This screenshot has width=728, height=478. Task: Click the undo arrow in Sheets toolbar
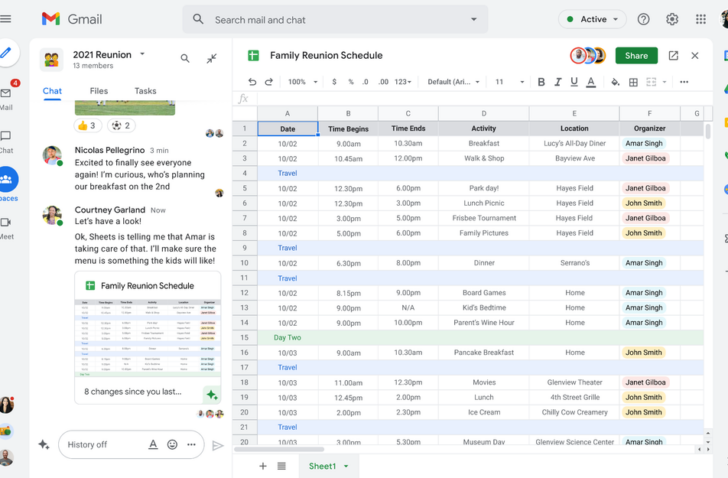point(252,82)
